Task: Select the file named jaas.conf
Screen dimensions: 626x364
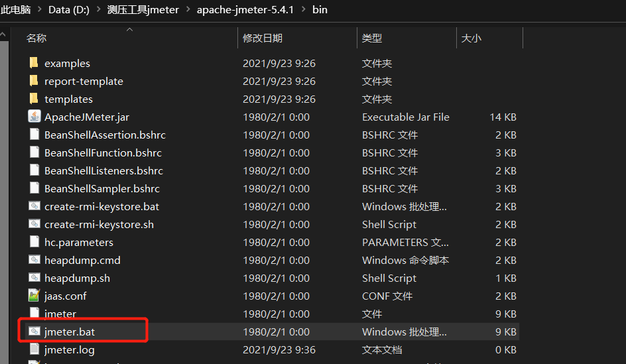Action: tap(66, 296)
